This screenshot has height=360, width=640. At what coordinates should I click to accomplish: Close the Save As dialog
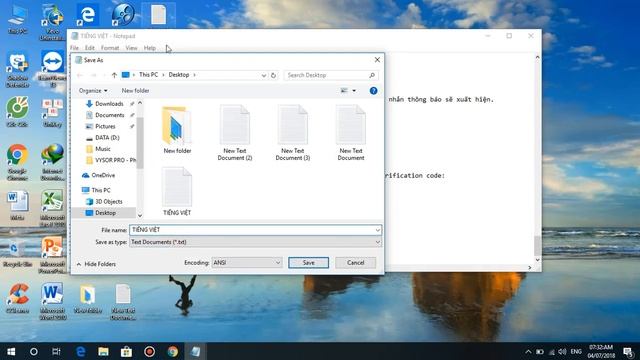pyautogui.click(x=377, y=60)
